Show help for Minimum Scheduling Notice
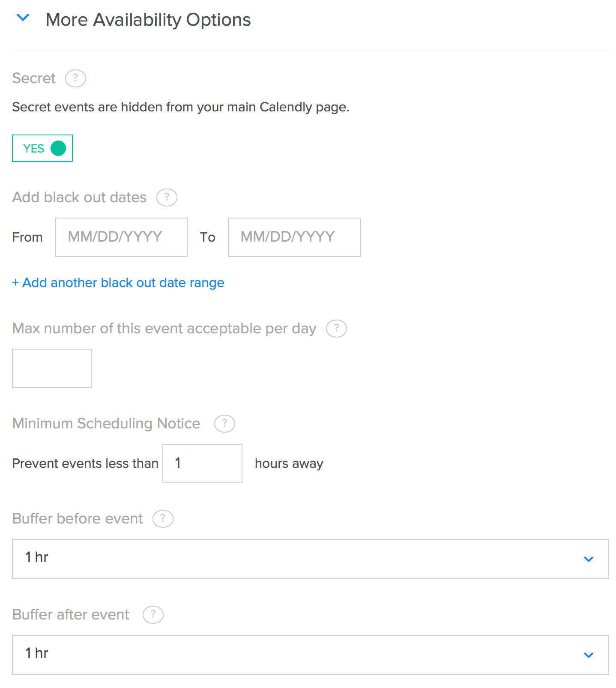 (x=224, y=424)
